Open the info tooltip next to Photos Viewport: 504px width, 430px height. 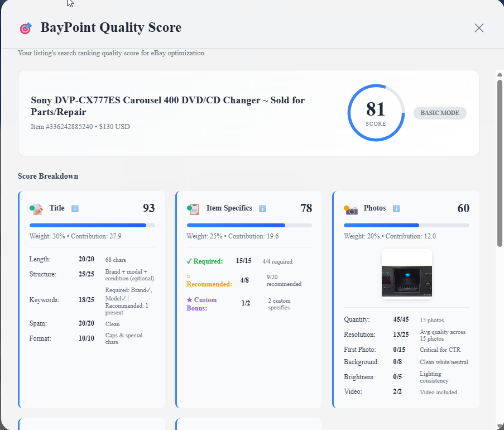pos(396,208)
